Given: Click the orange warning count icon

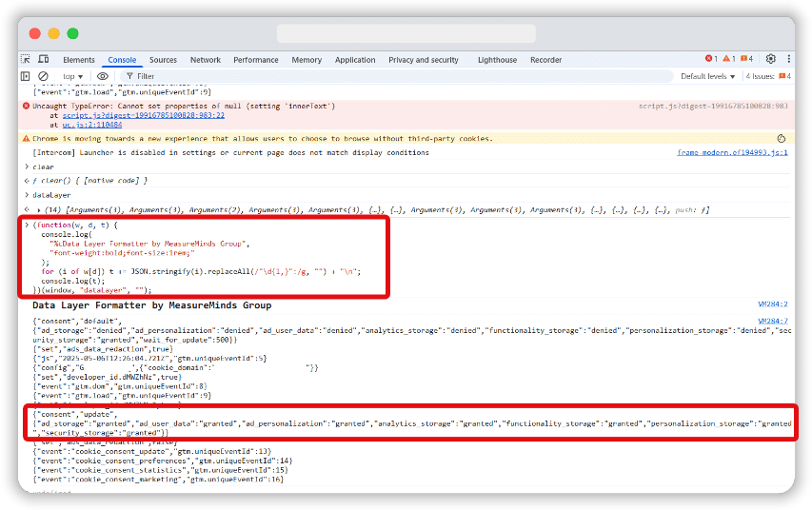Looking at the screenshot, I should pos(728,58).
